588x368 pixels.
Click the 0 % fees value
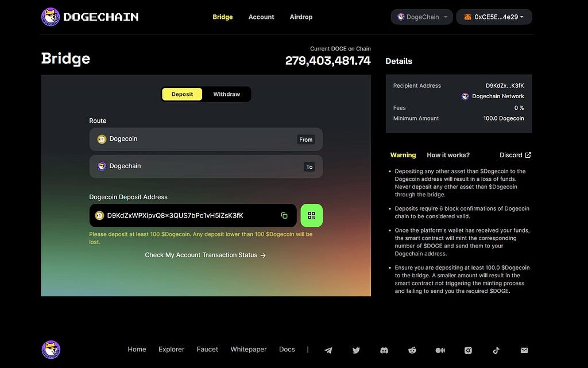[519, 107]
